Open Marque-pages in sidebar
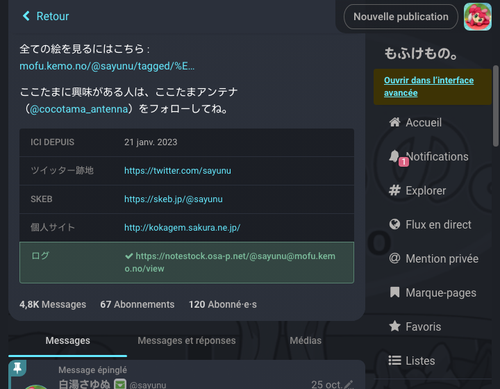Image resolution: width=500 pixels, height=389 pixels. pos(433,293)
